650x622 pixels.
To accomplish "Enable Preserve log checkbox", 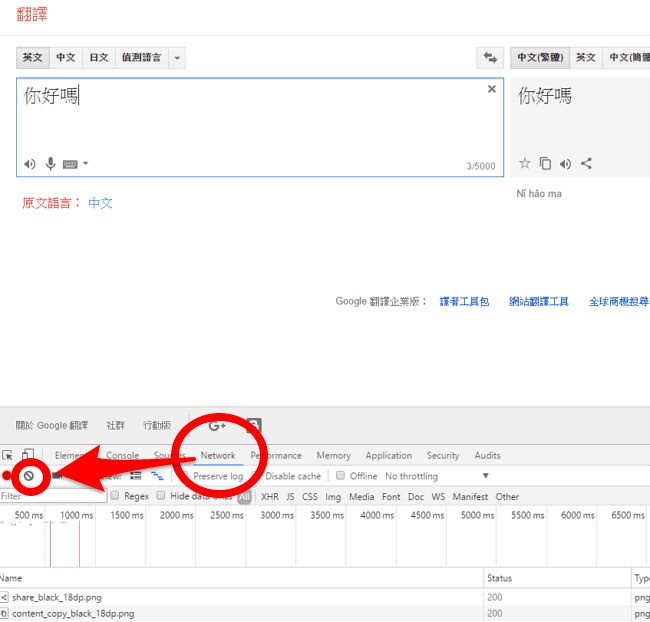I will (x=186, y=475).
